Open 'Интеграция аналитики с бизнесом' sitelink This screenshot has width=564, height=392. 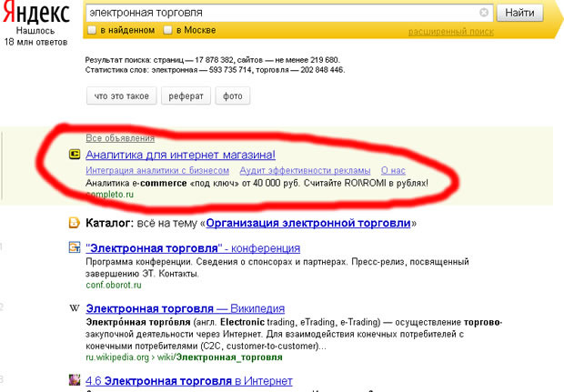coord(157,170)
